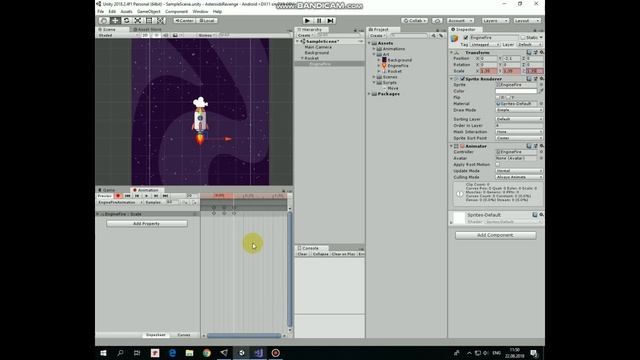Viewport: 640px width, 360px height.
Task: Click the Pause button in top toolbar
Action: tap(319, 20)
